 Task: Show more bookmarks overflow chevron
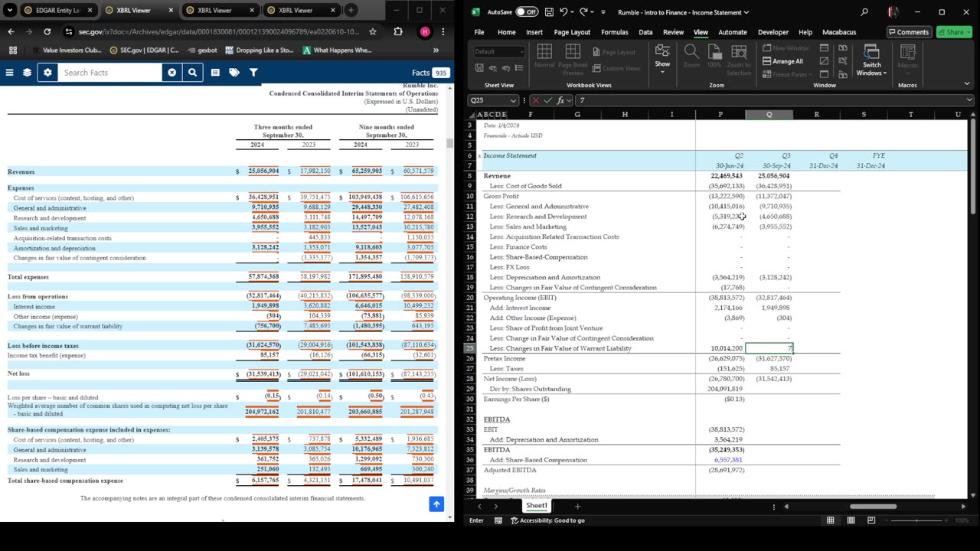coord(436,50)
